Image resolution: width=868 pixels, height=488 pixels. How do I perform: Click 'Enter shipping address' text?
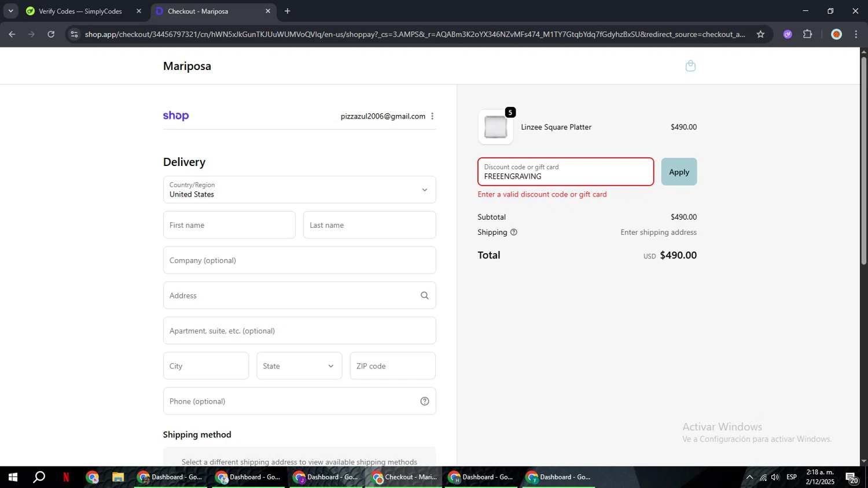(x=659, y=232)
